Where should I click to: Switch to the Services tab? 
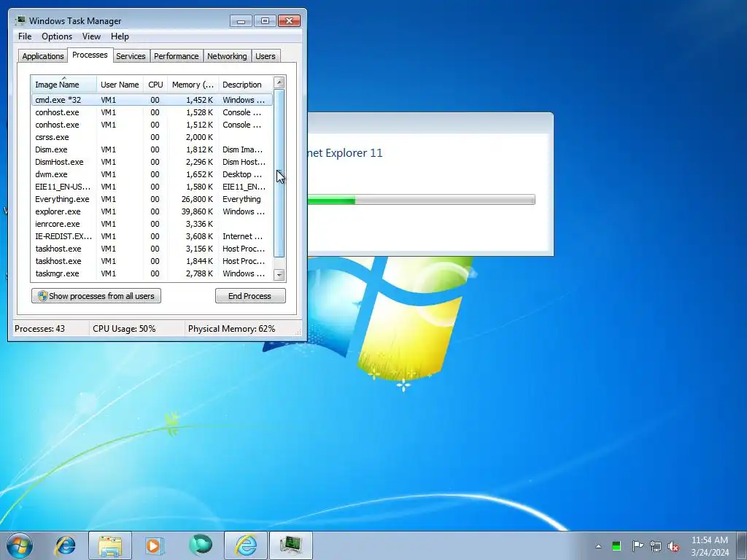tap(131, 56)
